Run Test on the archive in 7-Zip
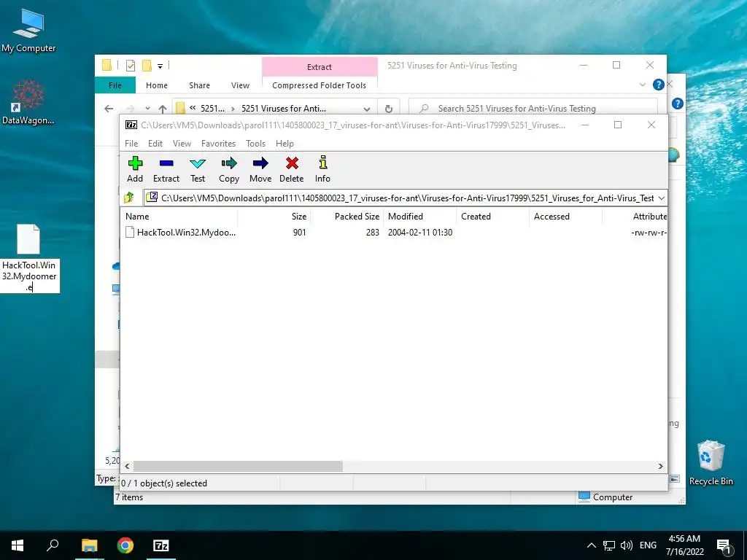The image size is (747, 560). coord(198,169)
